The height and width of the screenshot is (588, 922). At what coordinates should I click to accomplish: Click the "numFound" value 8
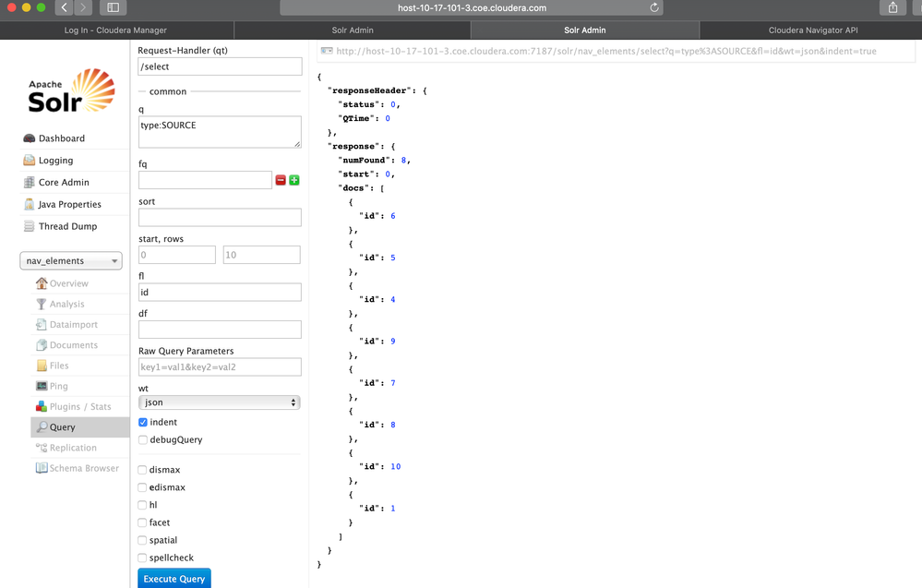[x=403, y=160]
